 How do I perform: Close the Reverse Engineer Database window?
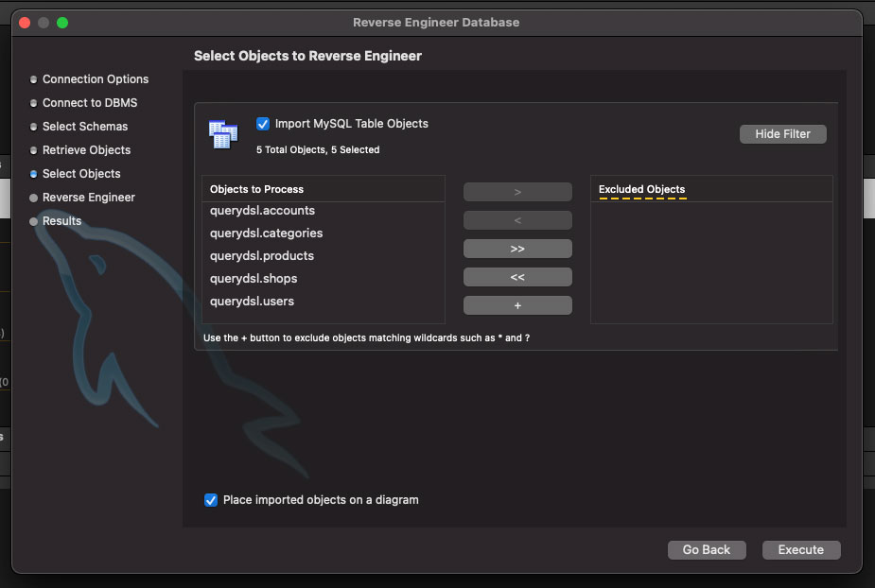click(25, 23)
